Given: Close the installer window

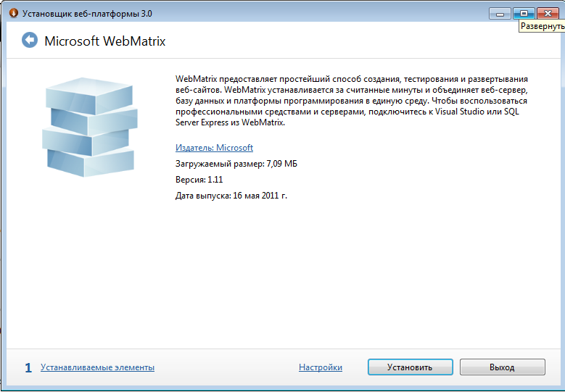Looking at the screenshot, I should (548, 14).
